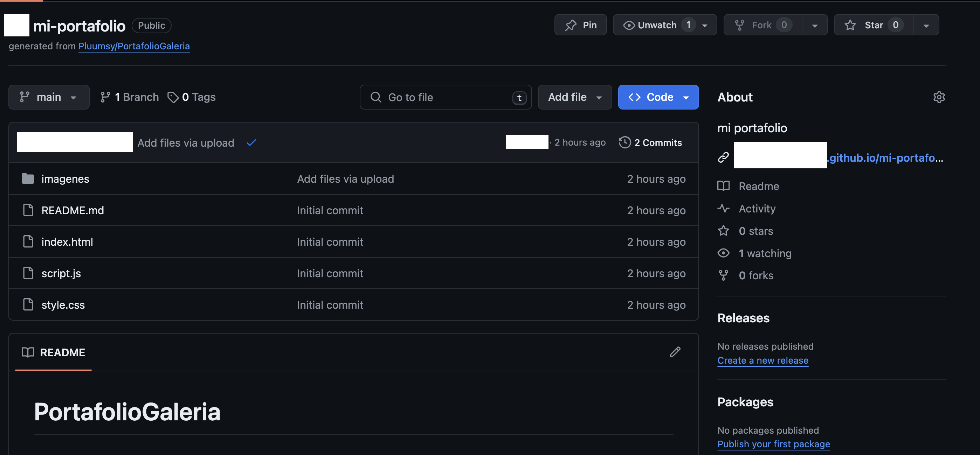Click Publish your first package

point(773,444)
